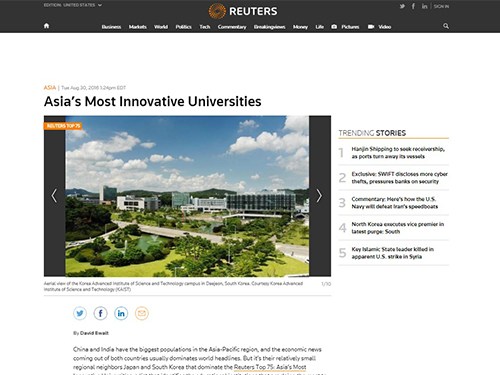This screenshot has width=500, height=375.
Task: Click the 1/10 slide counter
Action: pyautogui.click(x=326, y=284)
